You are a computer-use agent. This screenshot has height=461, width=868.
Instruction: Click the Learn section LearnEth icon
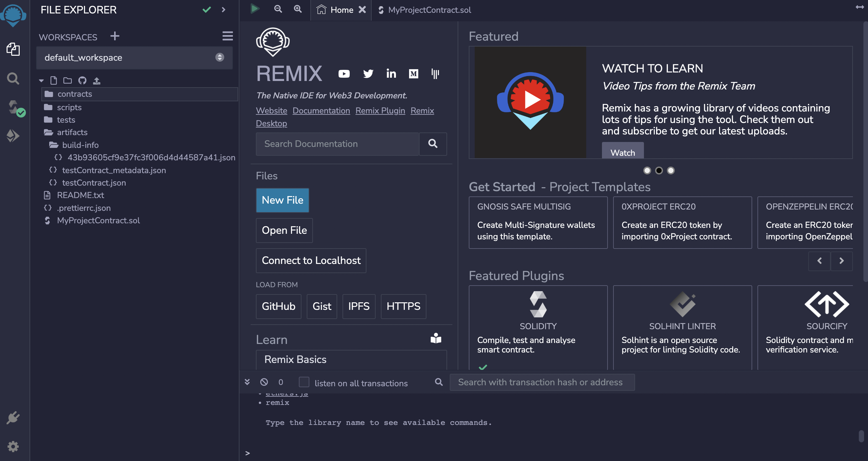click(x=436, y=338)
